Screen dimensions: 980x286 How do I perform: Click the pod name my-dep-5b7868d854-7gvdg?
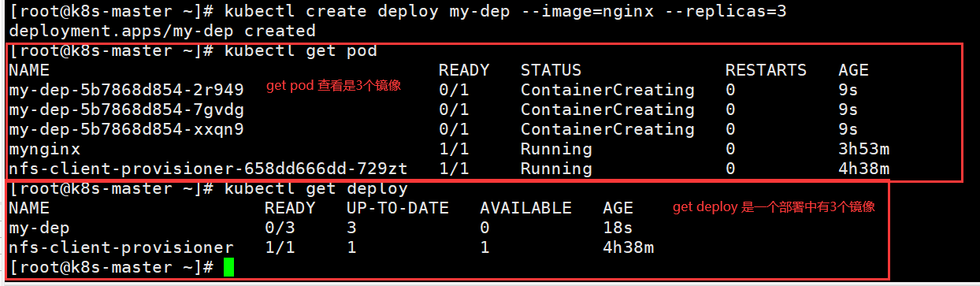pos(126,110)
